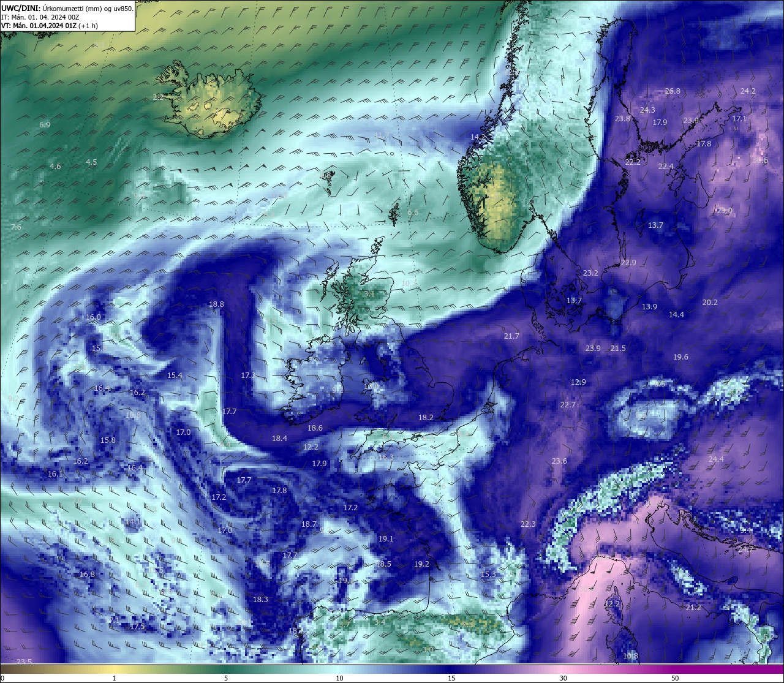Click the 7.6 value at left edge
This screenshot has width=784, height=683.
(x=16, y=227)
